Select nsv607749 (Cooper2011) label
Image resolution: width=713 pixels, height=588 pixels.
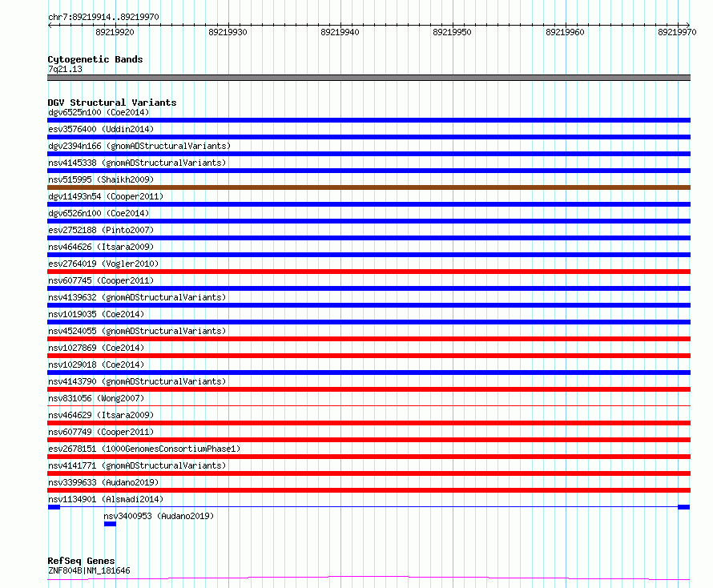coord(101,432)
